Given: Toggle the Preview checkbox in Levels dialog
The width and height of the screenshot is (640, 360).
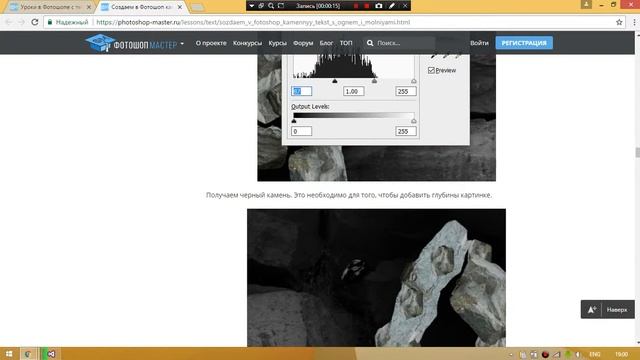Looking at the screenshot, I should click(x=431, y=70).
